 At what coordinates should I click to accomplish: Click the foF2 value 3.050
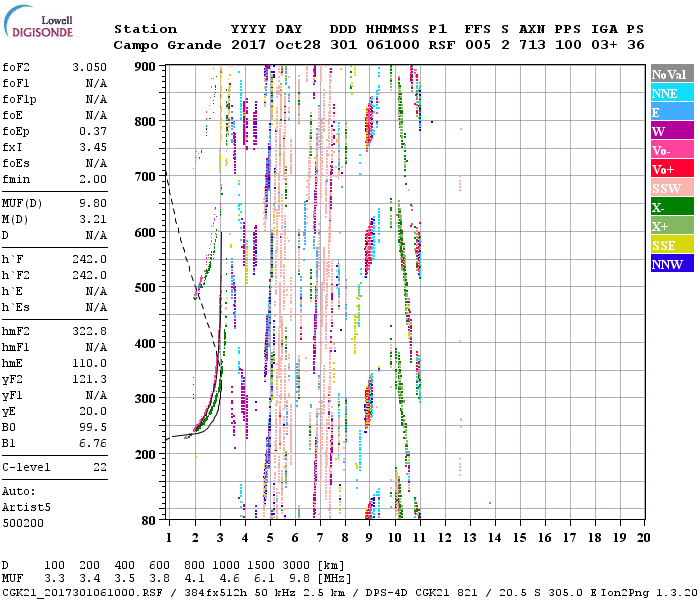tap(89, 65)
